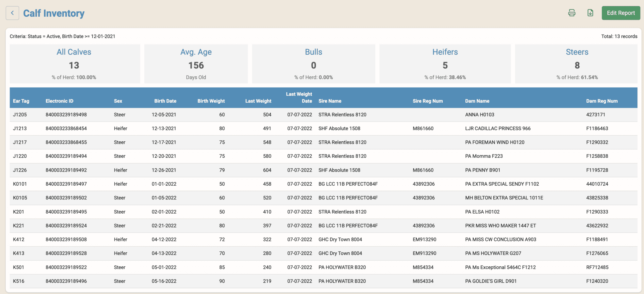Open calf record with ear tag J1205
This screenshot has height=294, width=644.
click(x=20, y=115)
